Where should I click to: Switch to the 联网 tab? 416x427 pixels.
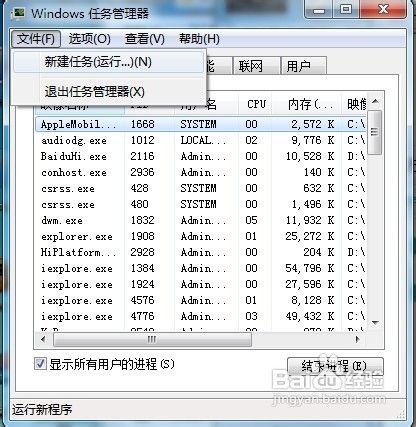(x=256, y=66)
